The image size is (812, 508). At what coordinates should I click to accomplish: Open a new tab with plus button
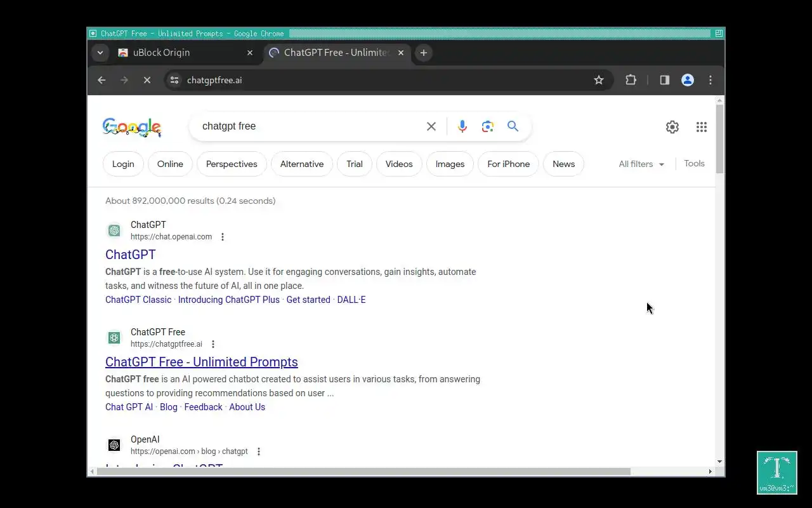pyautogui.click(x=424, y=53)
